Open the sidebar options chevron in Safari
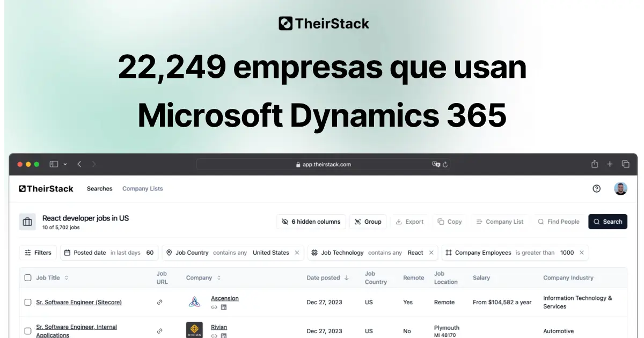Viewport: 644px width, 338px height. click(x=65, y=164)
